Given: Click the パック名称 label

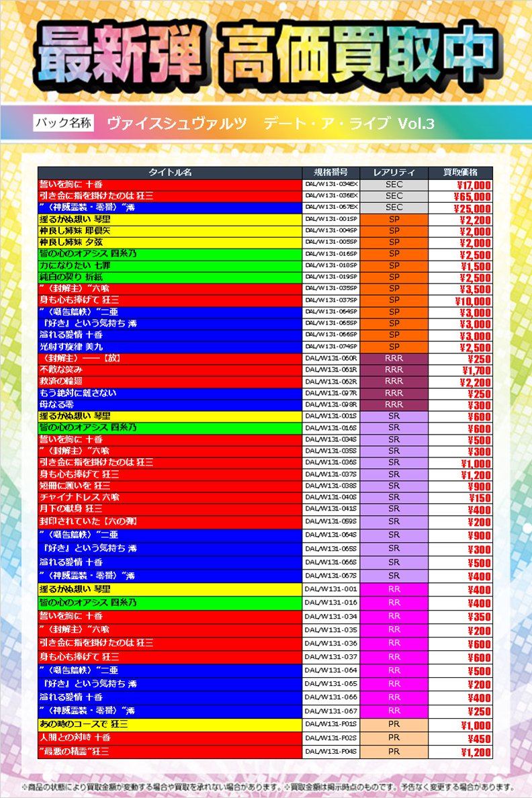Looking at the screenshot, I should (64, 123).
